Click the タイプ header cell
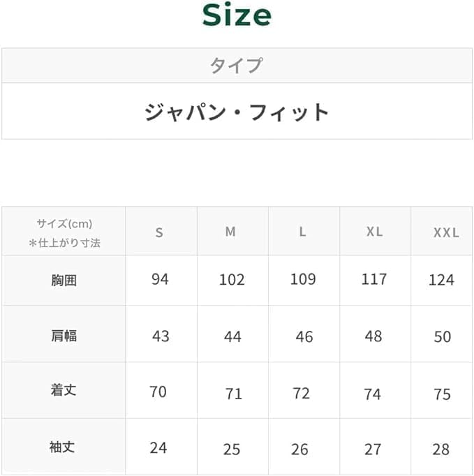474x476 pixels. tap(236, 66)
